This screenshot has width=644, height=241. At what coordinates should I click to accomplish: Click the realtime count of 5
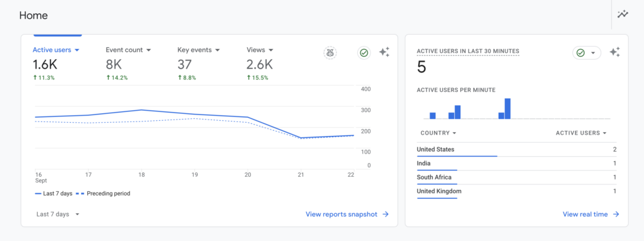(421, 67)
